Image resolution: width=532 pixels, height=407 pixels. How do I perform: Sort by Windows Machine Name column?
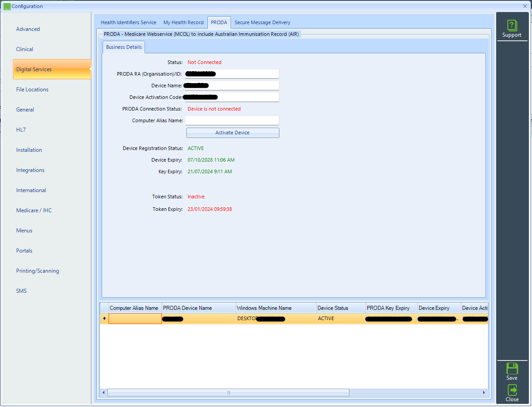click(276, 308)
